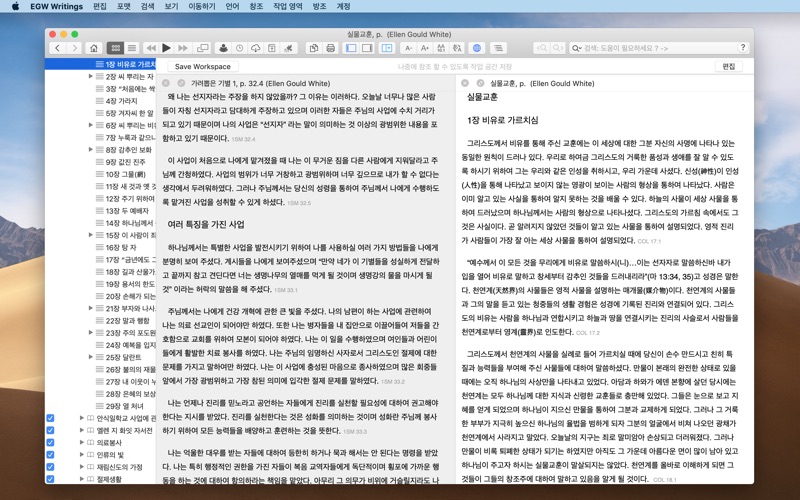The width and height of the screenshot is (800, 500).
Task: Uncheck the 의료봉사 checkbox
Action: pos(50,442)
